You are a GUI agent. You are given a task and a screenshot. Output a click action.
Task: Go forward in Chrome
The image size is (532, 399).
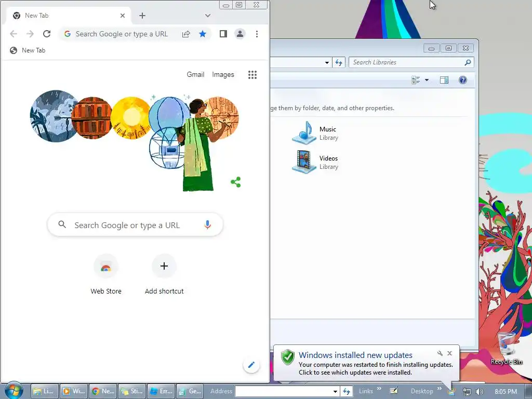pos(30,34)
